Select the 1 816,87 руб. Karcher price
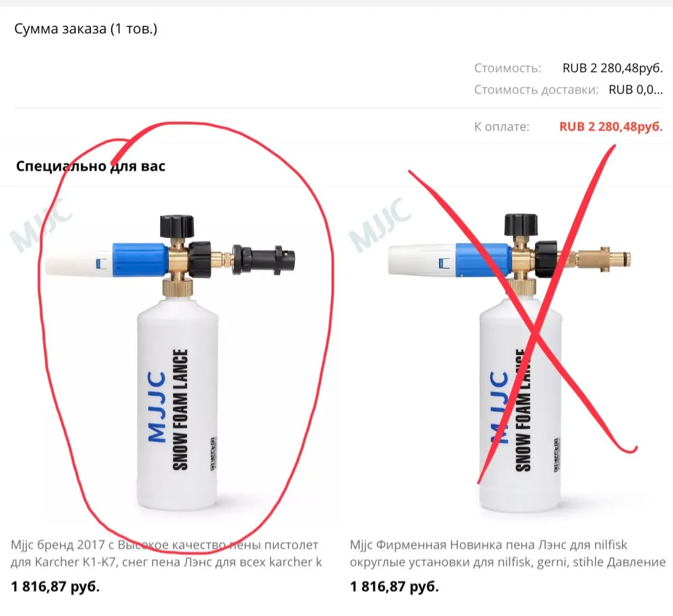Image resolution: width=673 pixels, height=616 pixels. [55, 586]
